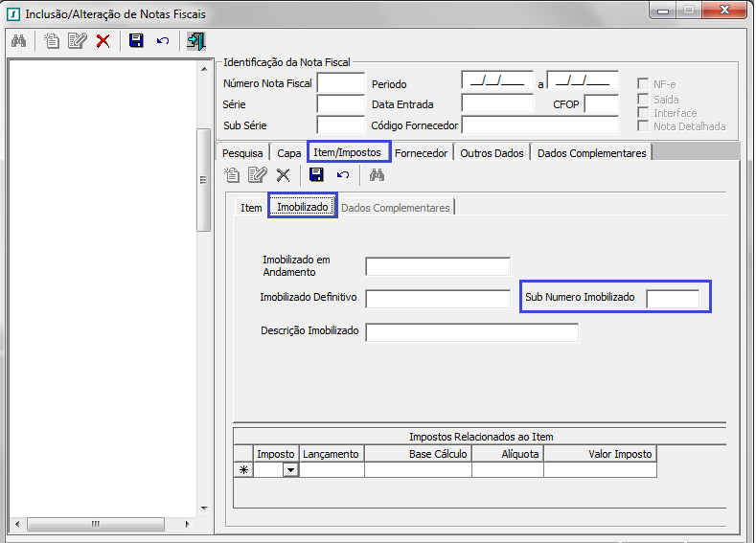Click the edit item pencil icon under Item/Impostos
Viewport: 756px width, 543px height.
257,174
